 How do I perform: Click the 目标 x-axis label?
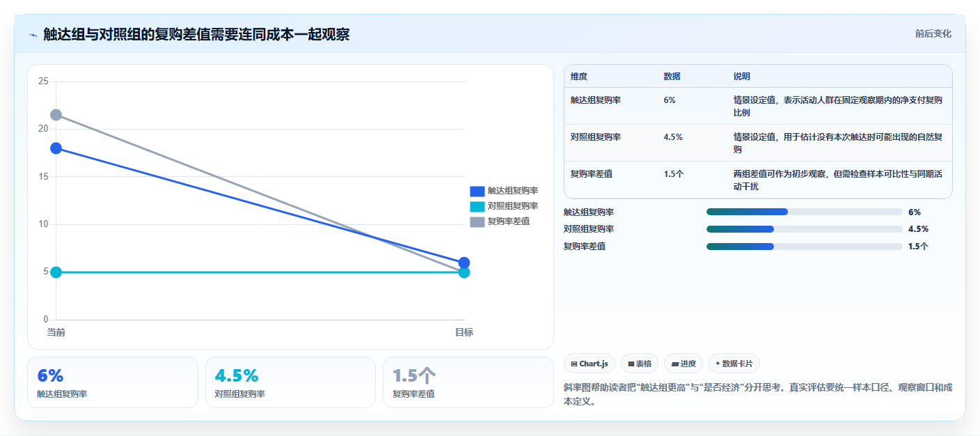(464, 333)
